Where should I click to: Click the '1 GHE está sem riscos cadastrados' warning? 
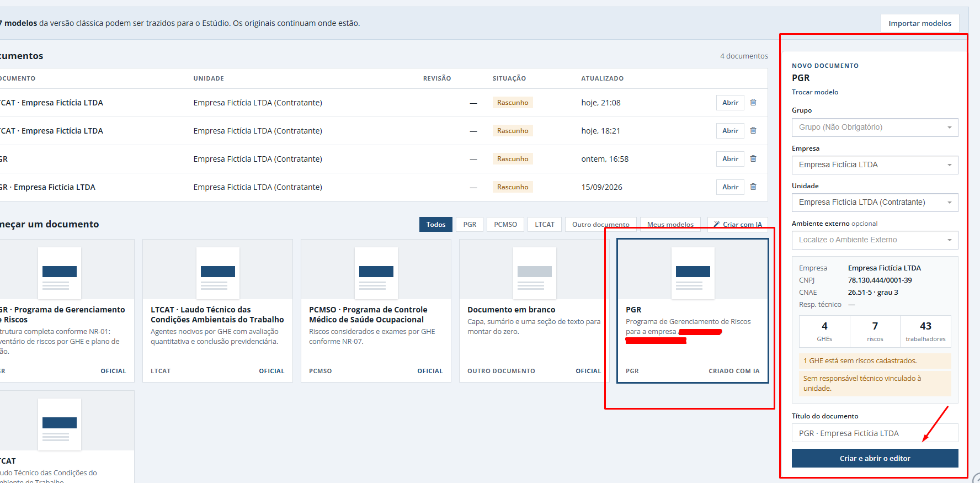(875, 361)
